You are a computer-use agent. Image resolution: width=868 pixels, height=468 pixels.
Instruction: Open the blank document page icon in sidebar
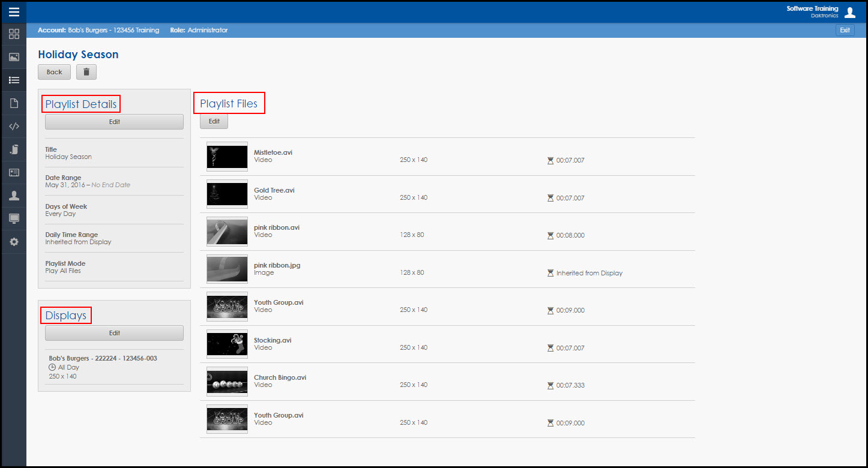14,103
